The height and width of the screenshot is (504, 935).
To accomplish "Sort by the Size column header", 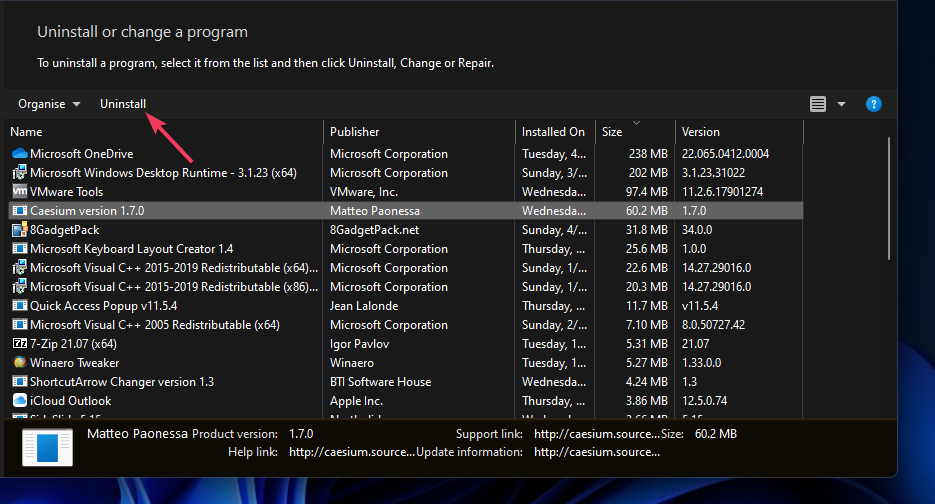I will [x=634, y=132].
